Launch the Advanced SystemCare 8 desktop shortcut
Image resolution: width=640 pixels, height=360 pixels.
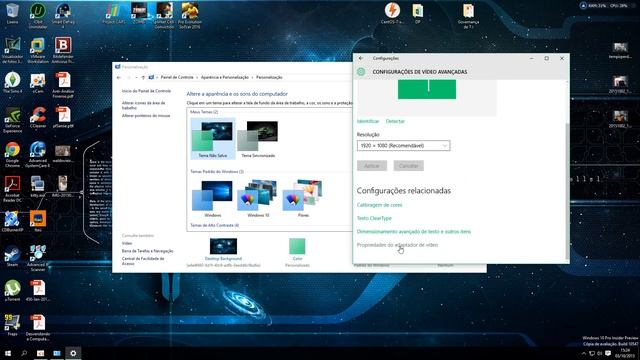[x=38, y=155]
